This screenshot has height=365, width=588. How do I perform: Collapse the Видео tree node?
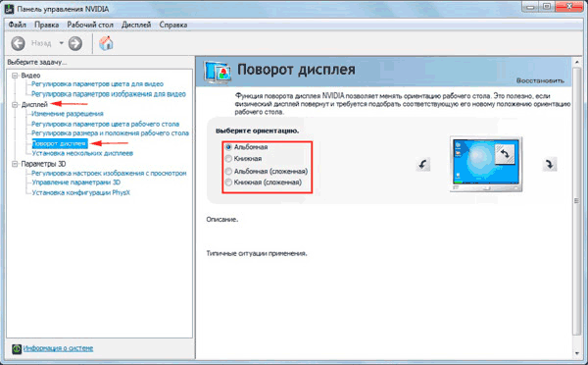[x=15, y=76]
